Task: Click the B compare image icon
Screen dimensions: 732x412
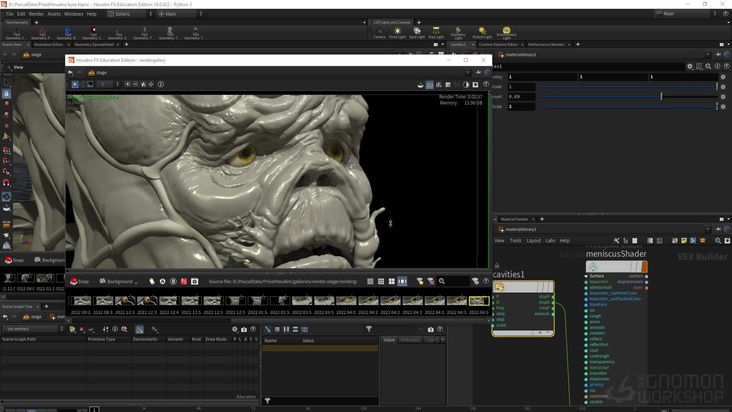Action: tap(173, 281)
